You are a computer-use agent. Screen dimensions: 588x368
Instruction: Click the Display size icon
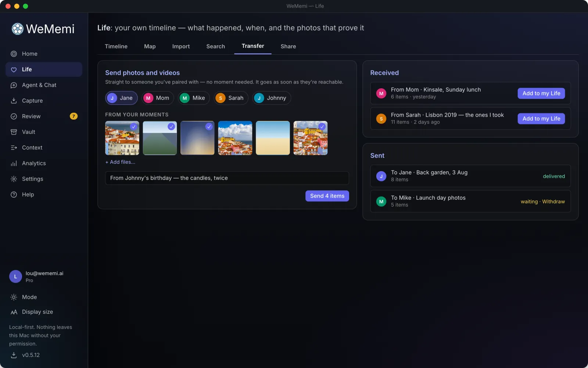(x=14, y=312)
